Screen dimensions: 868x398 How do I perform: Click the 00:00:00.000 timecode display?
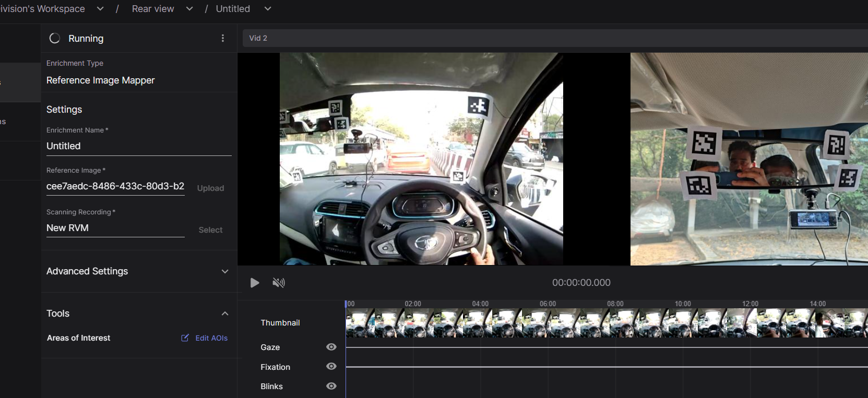click(x=581, y=283)
